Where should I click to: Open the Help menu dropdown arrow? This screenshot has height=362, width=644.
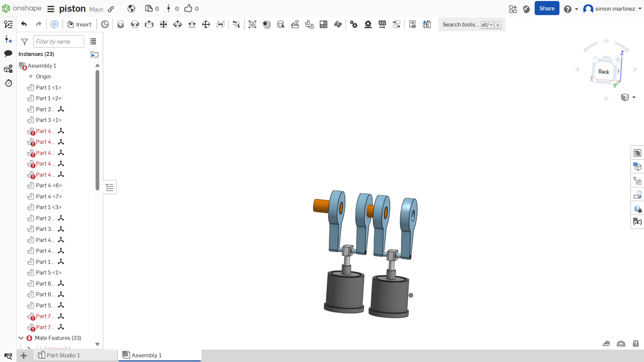pyautogui.click(x=577, y=9)
